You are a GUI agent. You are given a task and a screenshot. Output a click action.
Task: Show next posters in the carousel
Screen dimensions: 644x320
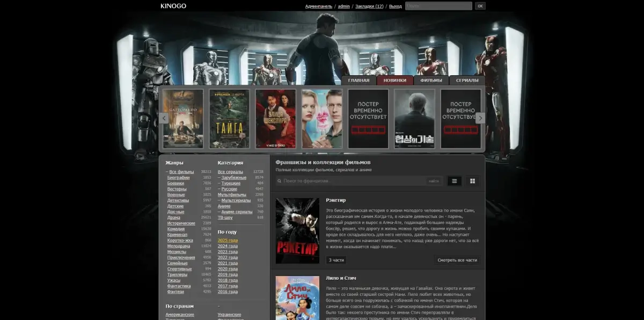480,118
